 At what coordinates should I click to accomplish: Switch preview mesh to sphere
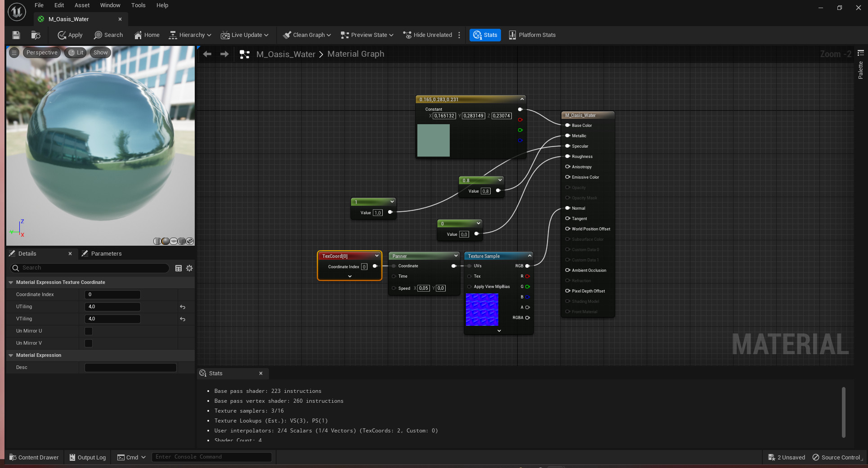165,241
